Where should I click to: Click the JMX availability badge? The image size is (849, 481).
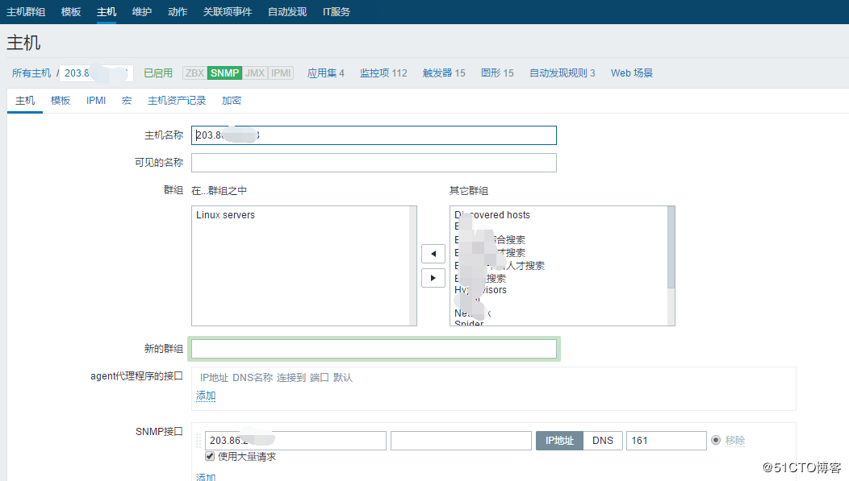(255, 73)
